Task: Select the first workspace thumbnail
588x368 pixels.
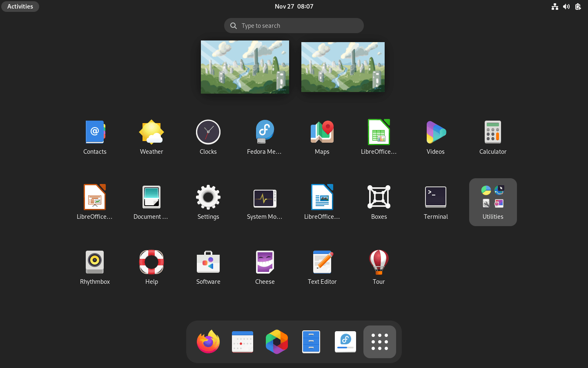Action: [x=245, y=67]
